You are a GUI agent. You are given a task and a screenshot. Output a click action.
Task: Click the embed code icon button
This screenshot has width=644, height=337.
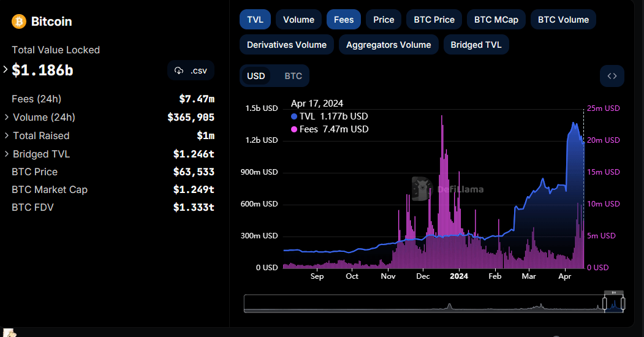[612, 76]
